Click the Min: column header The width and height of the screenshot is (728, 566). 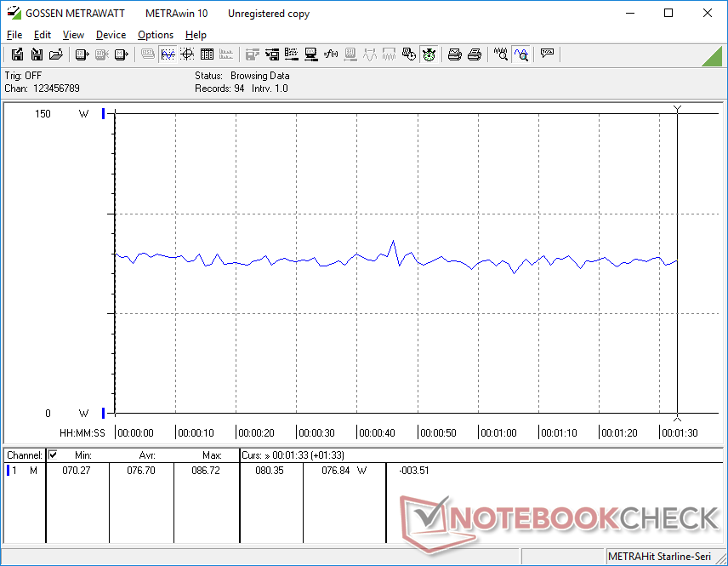pyautogui.click(x=83, y=455)
